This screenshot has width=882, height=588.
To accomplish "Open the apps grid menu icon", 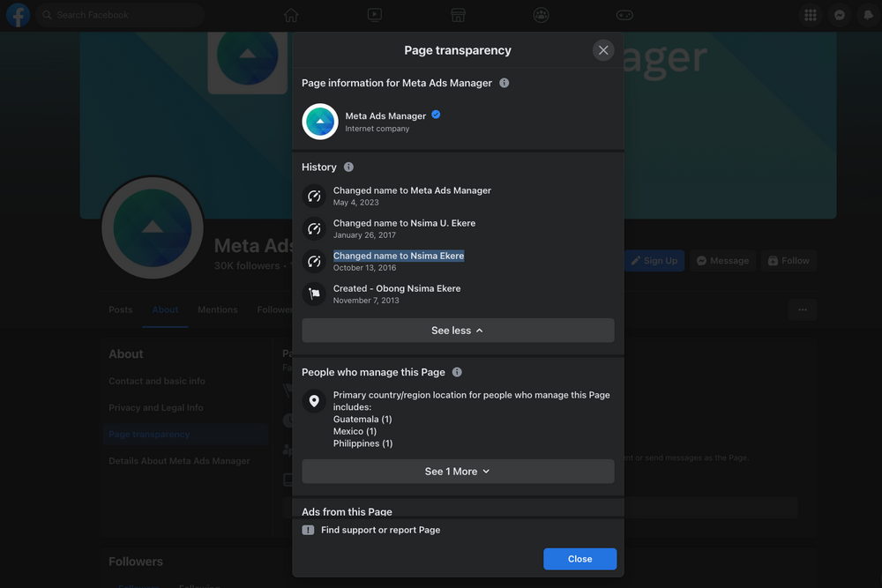I will tap(810, 15).
